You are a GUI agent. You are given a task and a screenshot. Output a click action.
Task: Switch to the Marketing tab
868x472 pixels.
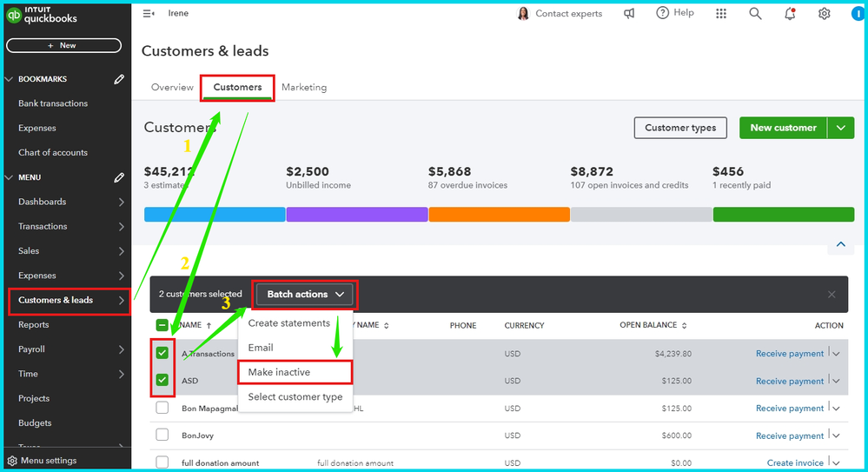(x=304, y=87)
